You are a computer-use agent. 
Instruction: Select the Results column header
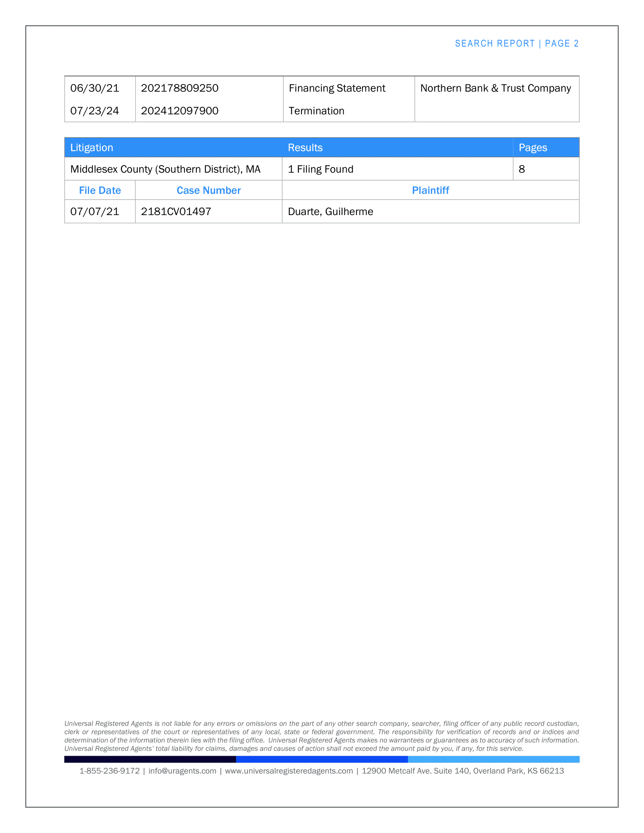click(x=305, y=147)
